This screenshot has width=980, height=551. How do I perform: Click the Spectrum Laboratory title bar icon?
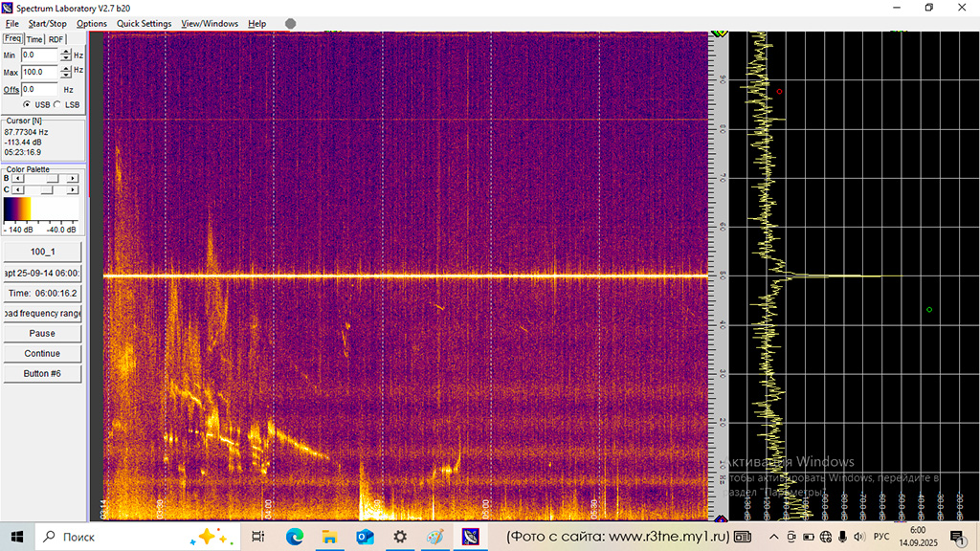click(x=7, y=8)
